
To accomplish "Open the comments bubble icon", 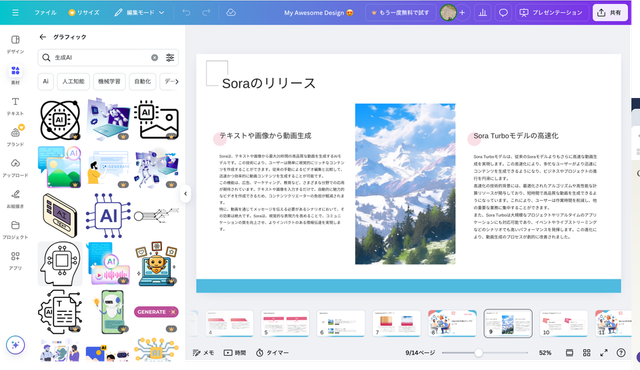I will click(503, 13).
